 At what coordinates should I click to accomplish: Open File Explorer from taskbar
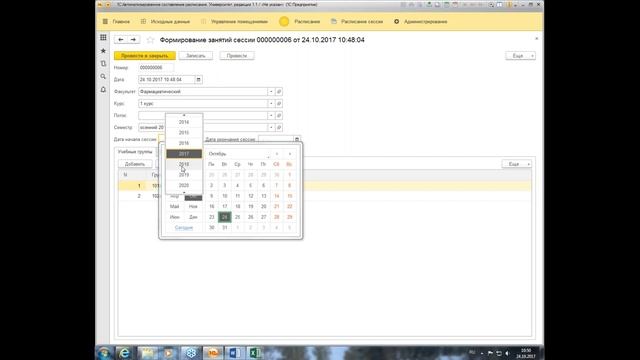click(147, 353)
